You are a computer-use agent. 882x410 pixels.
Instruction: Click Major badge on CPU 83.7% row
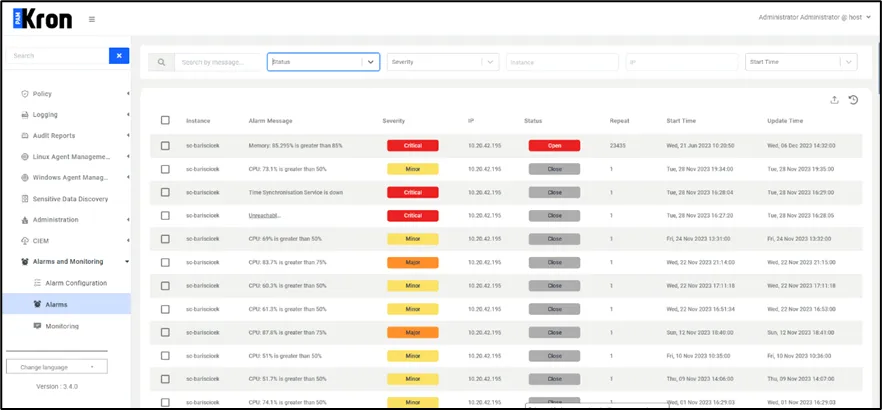(x=413, y=262)
